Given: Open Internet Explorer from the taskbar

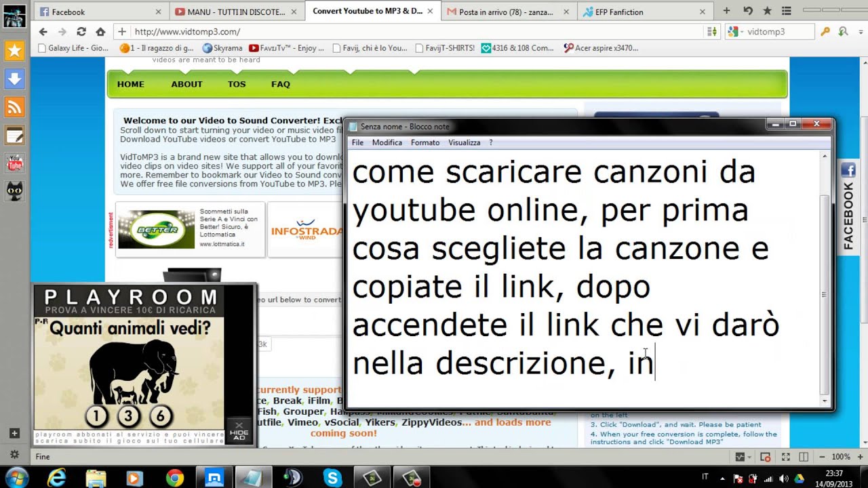Looking at the screenshot, I should (58, 478).
